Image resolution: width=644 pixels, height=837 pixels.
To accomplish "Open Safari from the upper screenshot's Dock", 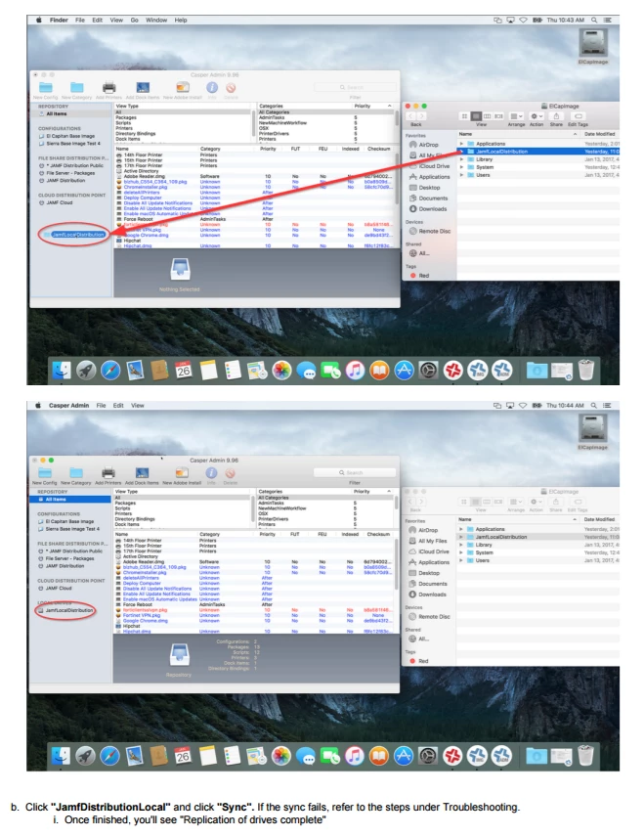I will [x=110, y=371].
